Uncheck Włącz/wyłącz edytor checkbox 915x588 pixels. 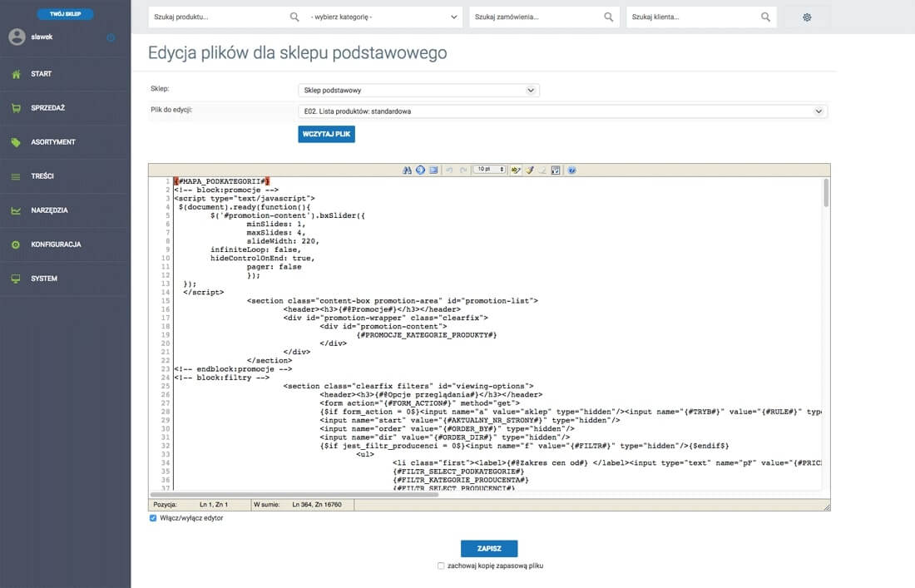point(153,518)
